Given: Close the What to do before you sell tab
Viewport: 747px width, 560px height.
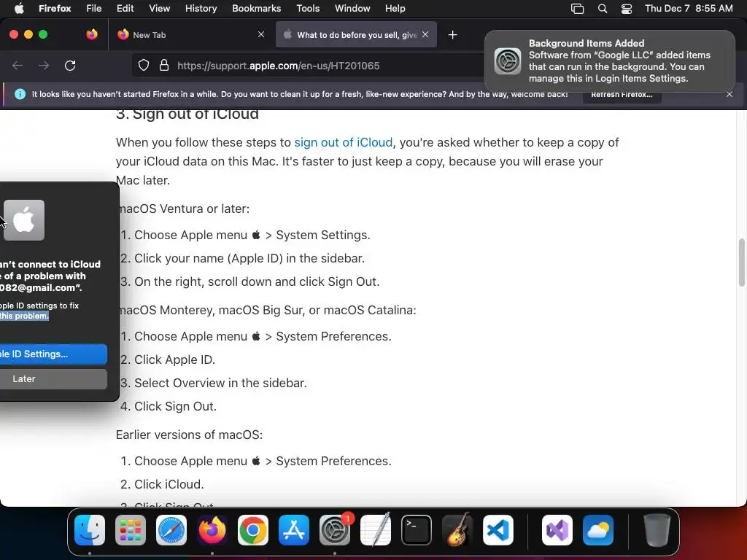Looking at the screenshot, I should click(x=425, y=34).
